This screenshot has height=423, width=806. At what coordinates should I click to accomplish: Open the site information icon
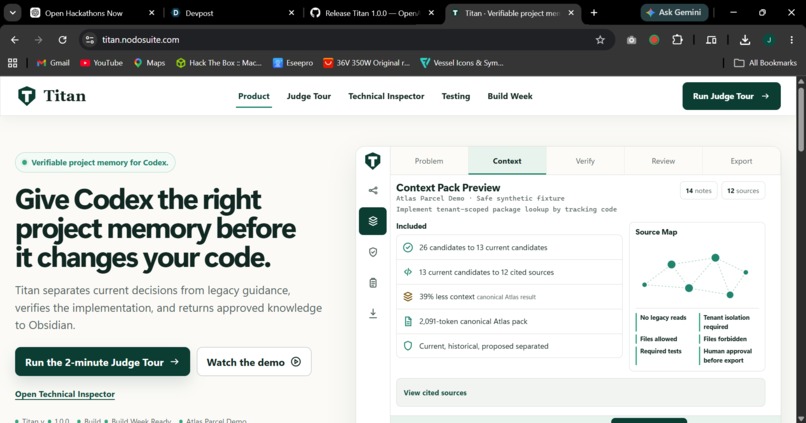coord(90,40)
